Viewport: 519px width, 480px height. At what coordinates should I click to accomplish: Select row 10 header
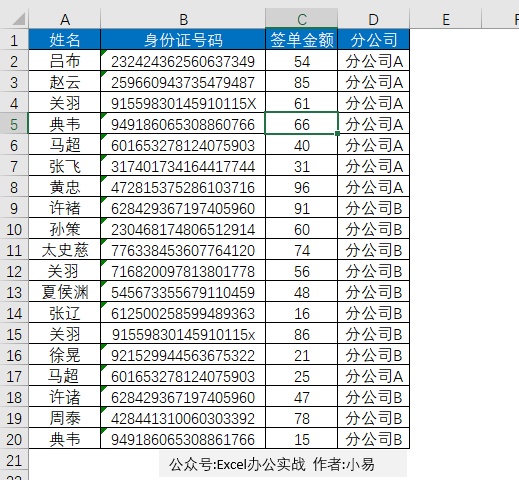point(14,229)
